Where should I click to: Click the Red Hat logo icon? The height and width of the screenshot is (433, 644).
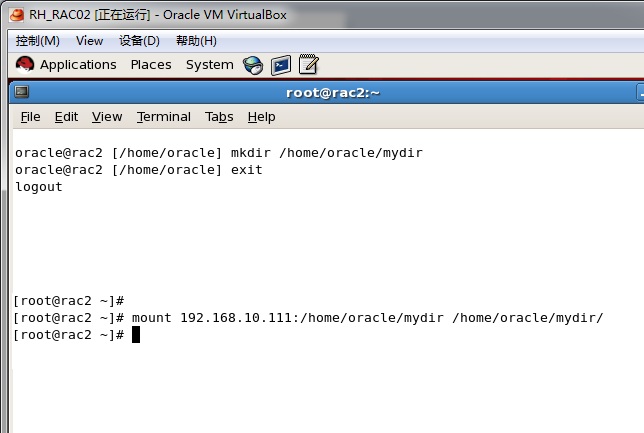[25, 64]
